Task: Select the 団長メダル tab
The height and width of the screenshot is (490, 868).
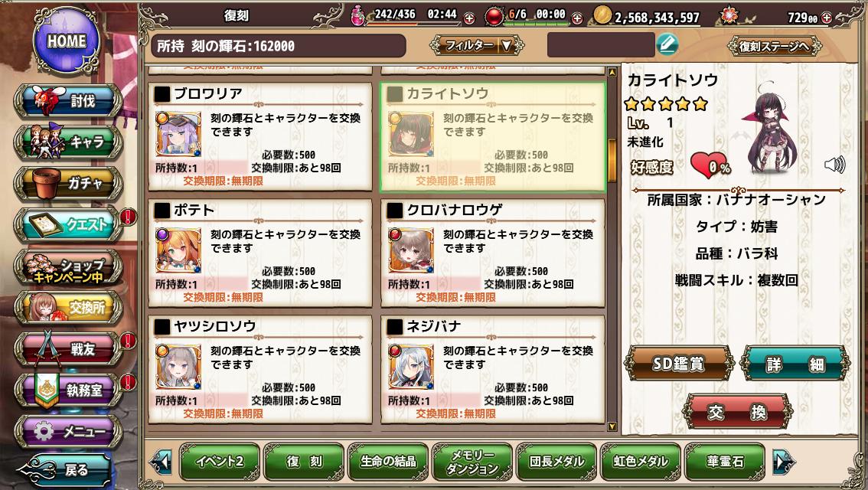Action: click(x=556, y=461)
